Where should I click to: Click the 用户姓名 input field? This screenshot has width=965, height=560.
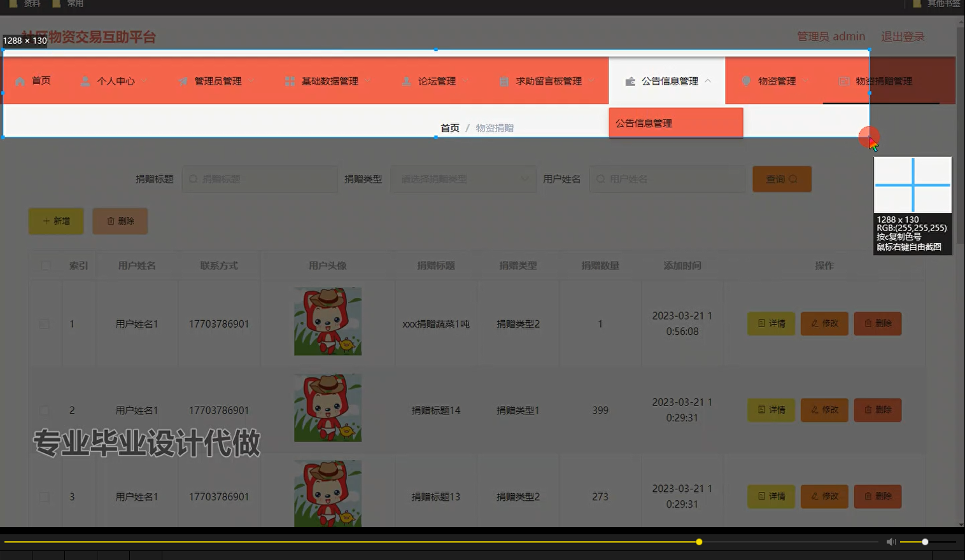(667, 179)
